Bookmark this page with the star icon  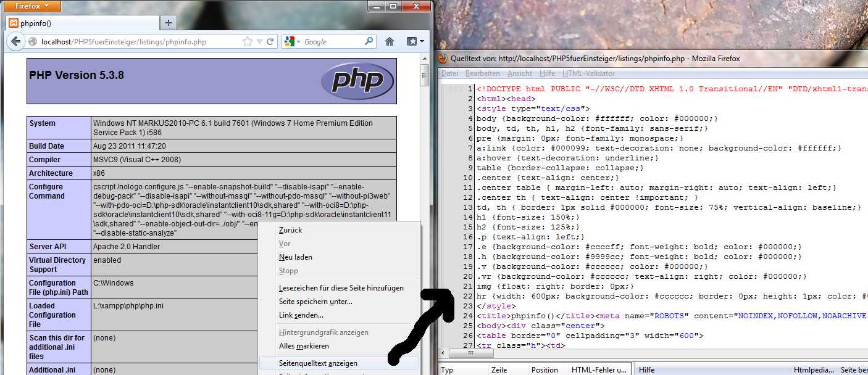(248, 42)
